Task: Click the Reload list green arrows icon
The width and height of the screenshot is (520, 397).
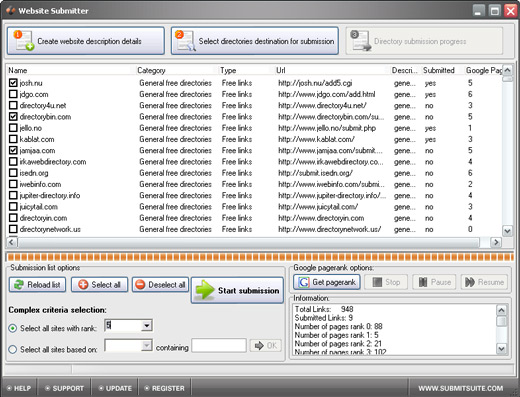Action: click(x=19, y=285)
